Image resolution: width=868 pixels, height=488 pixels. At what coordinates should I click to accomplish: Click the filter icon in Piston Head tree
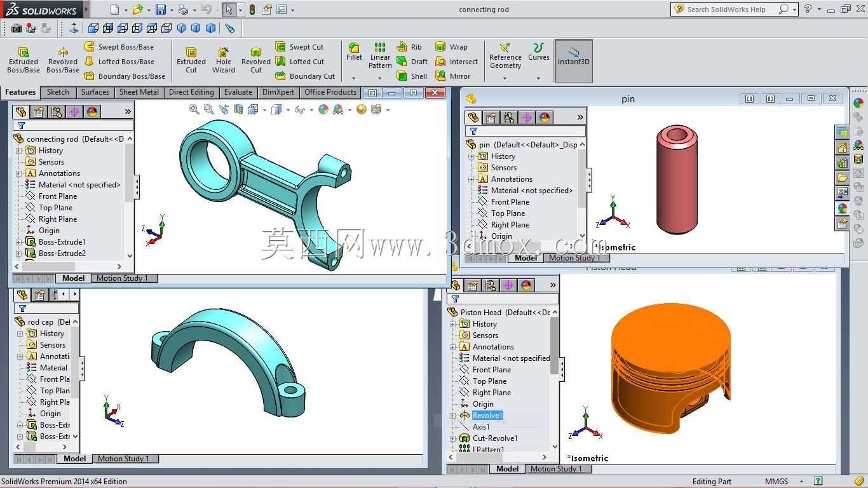pyautogui.click(x=455, y=299)
